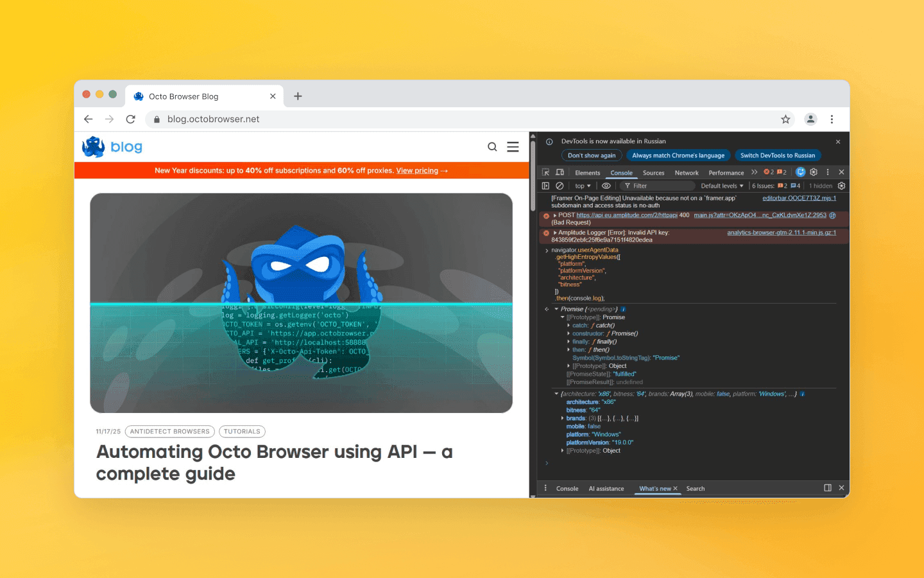Screen dimensions: 924x578
Task: Click Don't show again button
Action: [592, 155]
